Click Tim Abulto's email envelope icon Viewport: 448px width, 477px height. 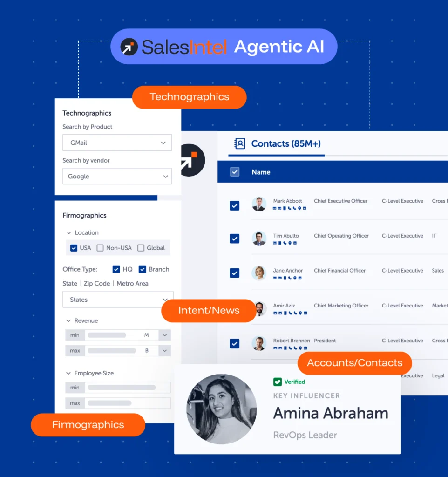pos(275,243)
